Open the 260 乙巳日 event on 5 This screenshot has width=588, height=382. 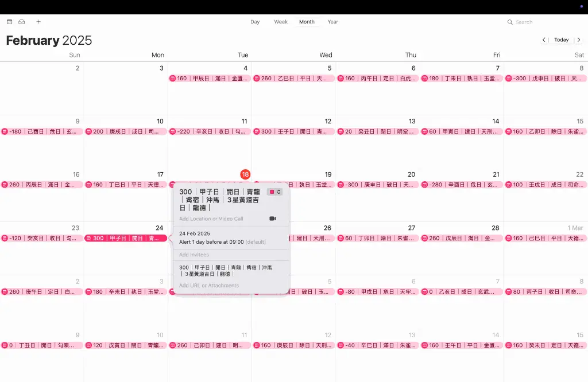click(293, 78)
